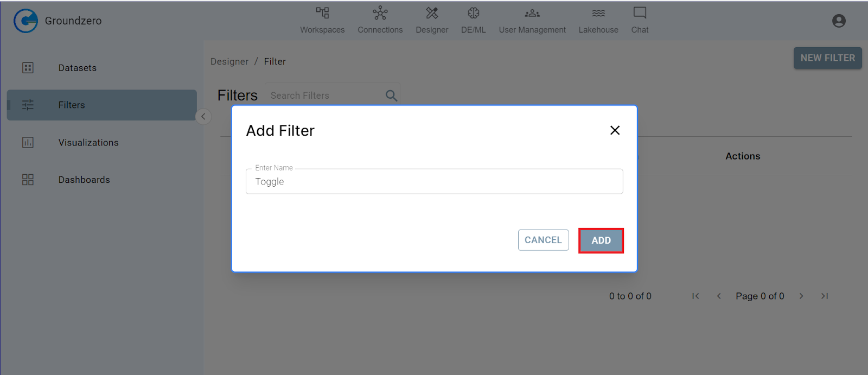Open the Chat bubble icon
Image resolution: width=868 pixels, height=375 pixels.
click(640, 12)
